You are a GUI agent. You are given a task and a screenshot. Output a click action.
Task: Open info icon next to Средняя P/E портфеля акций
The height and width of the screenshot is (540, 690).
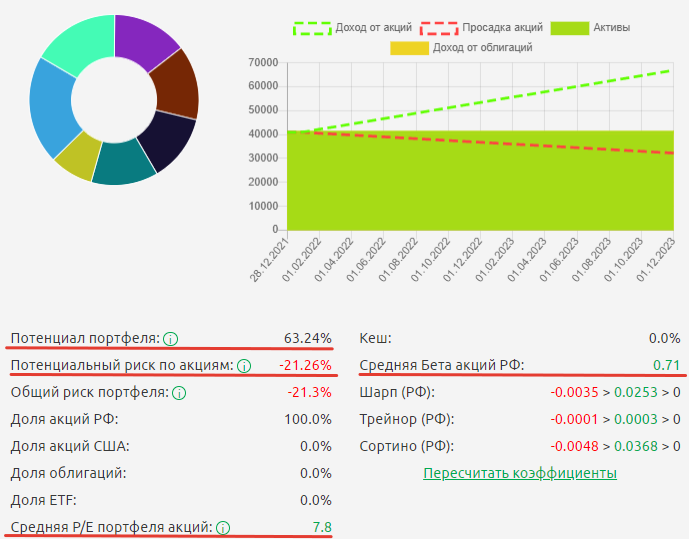click(x=223, y=527)
